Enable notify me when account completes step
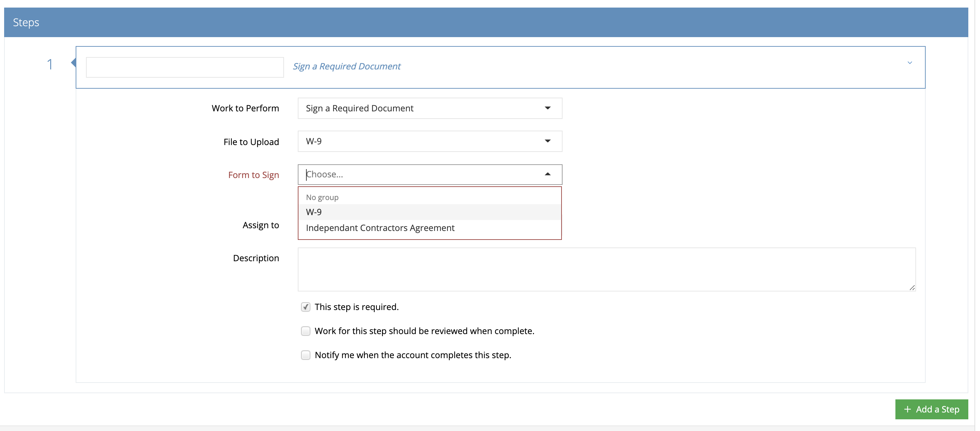 [305, 355]
